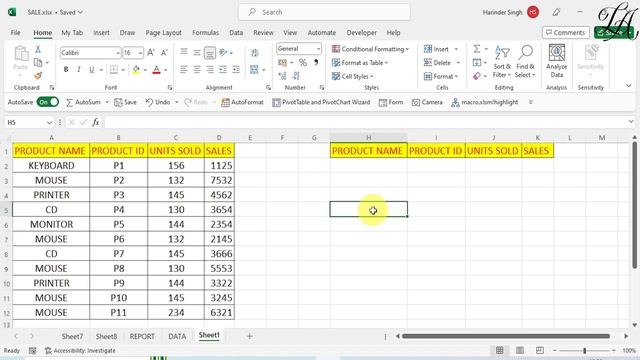Toggle AutoSave switch off
640x360 pixels.
tap(48, 102)
